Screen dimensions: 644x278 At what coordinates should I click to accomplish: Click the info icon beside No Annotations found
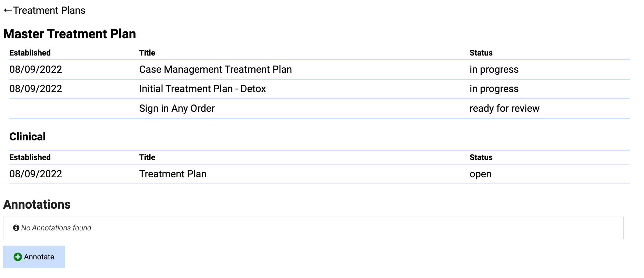point(16,228)
